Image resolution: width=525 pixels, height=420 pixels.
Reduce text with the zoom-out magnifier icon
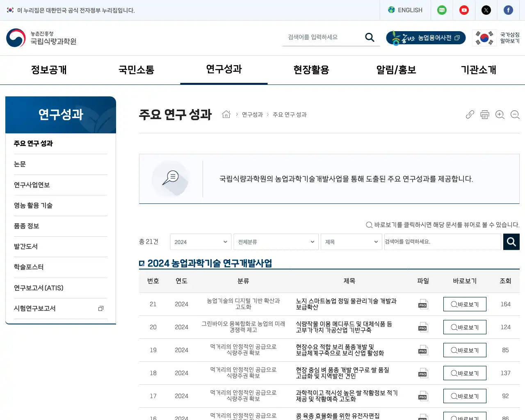[515, 114]
